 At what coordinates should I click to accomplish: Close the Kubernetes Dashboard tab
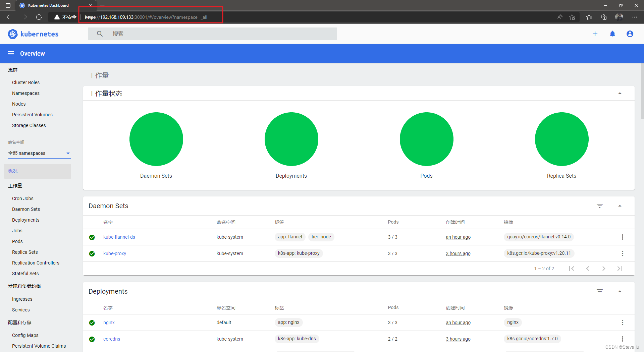[x=91, y=5]
